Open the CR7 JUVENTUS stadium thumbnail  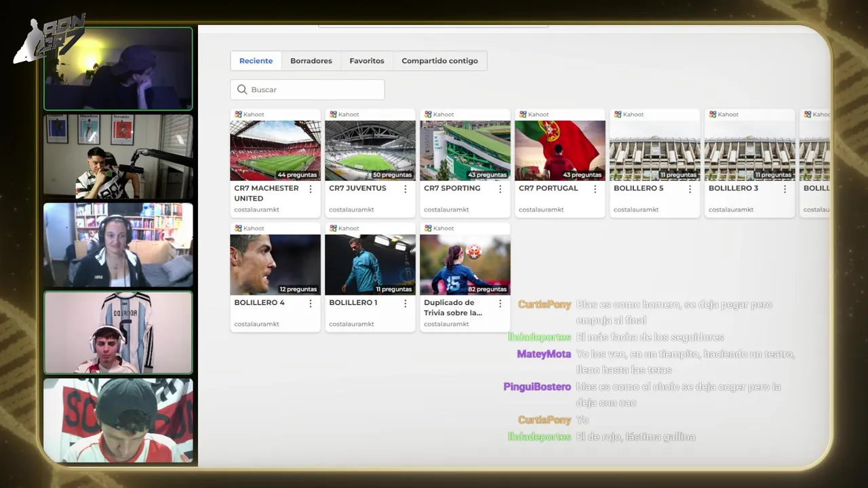coord(370,150)
